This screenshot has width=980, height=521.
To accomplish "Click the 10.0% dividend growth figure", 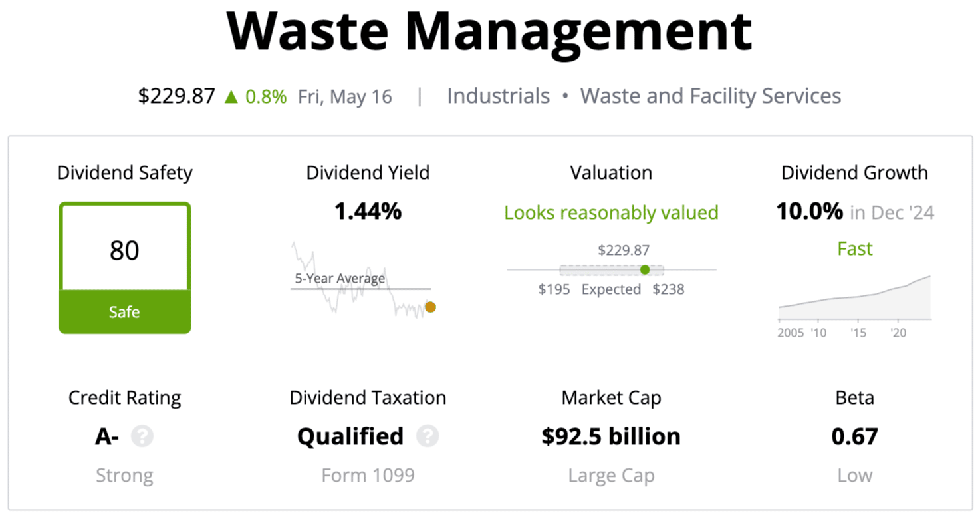I will 810,212.
